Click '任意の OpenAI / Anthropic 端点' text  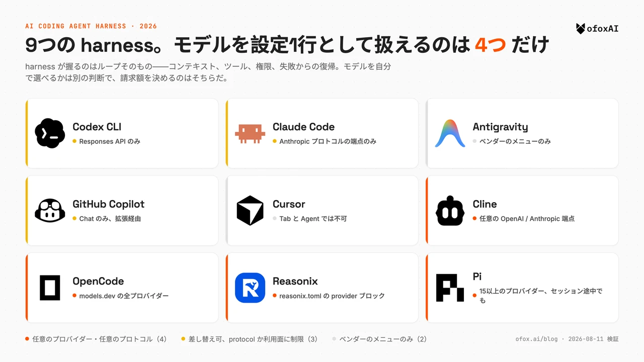tap(527, 219)
